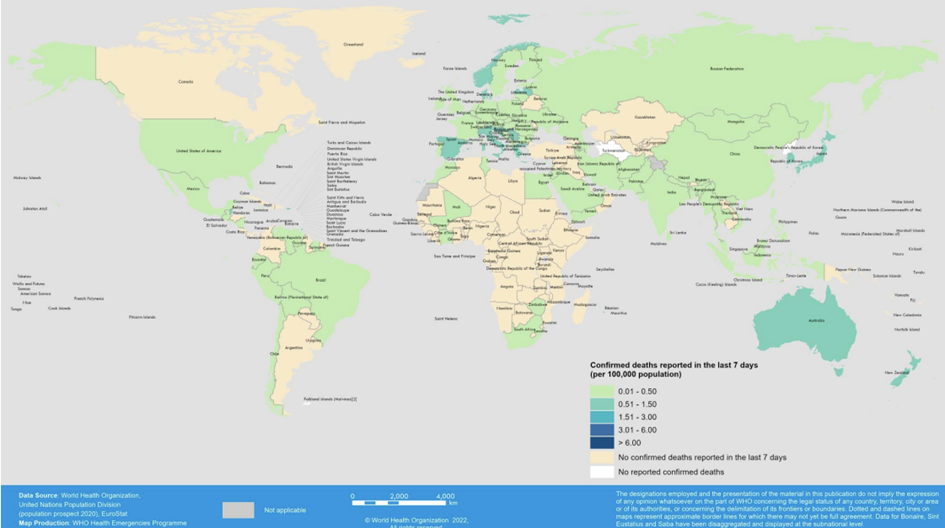Click China on the map
Screen dimensions: 945x528
pos(735,155)
